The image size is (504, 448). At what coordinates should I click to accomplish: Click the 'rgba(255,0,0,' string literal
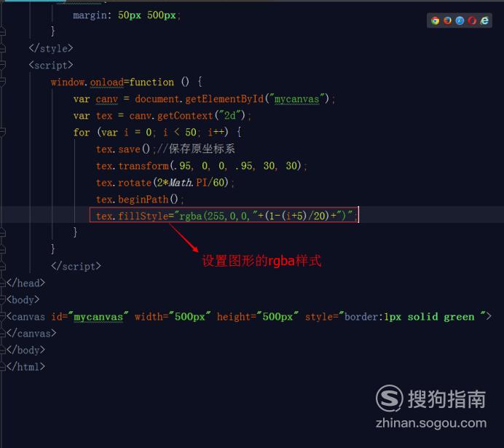pyautogui.click(x=216, y=216)
